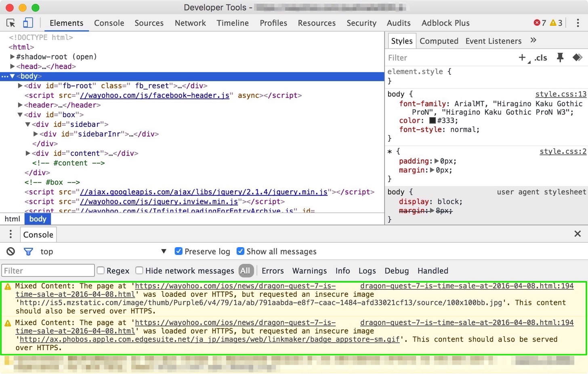Image resolution: width=588 pixels, height=374 pixels.
Task: Open the console drawer three-dot menu
Action: pos(10,234)
